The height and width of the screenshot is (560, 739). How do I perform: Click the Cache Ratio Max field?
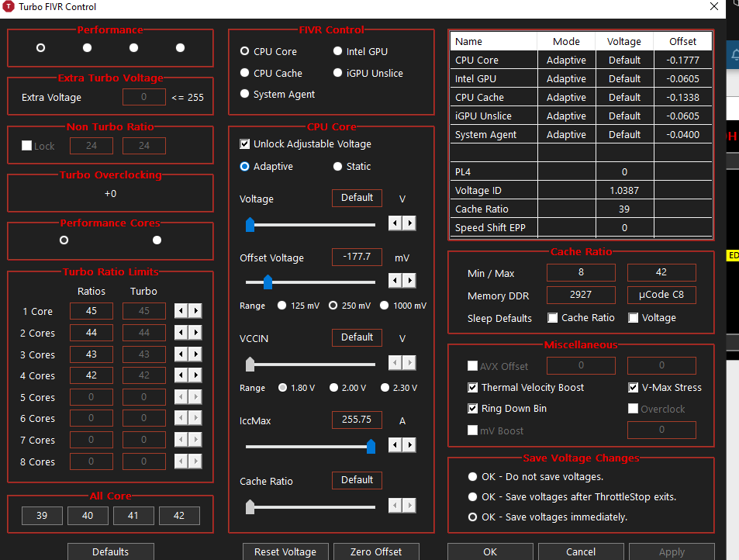point(661,272)
